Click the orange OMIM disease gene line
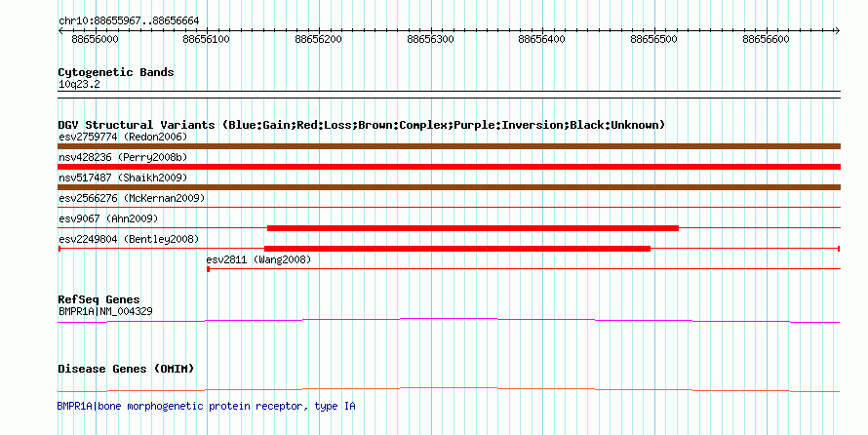Viewport: 868px width, 435px height. 449,389
